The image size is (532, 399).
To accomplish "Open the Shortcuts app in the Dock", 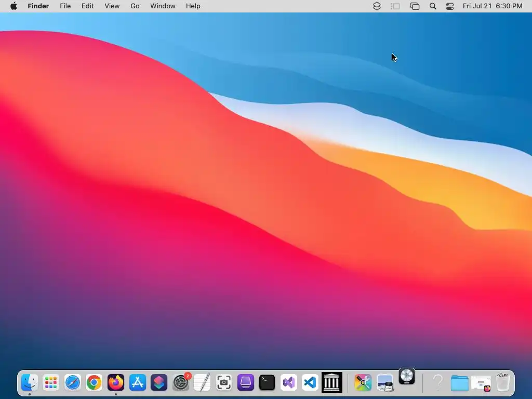I will click(159, 382).
